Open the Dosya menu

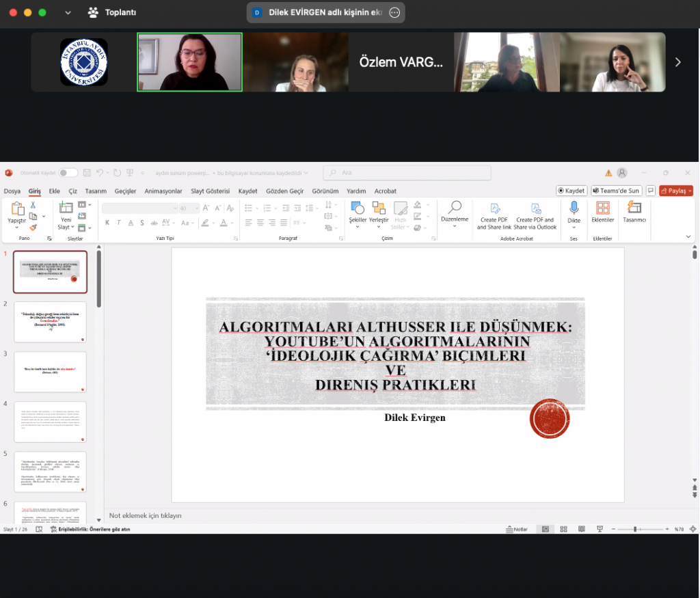tap(12, 191)
